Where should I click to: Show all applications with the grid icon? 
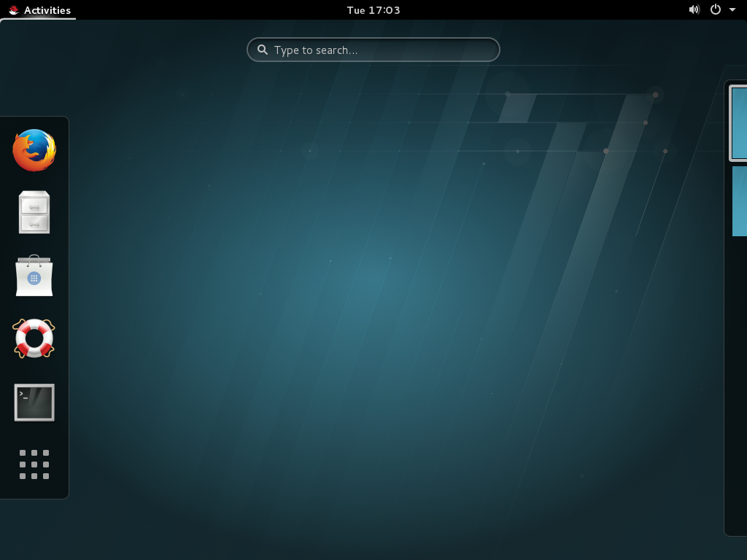pos(34,465)
